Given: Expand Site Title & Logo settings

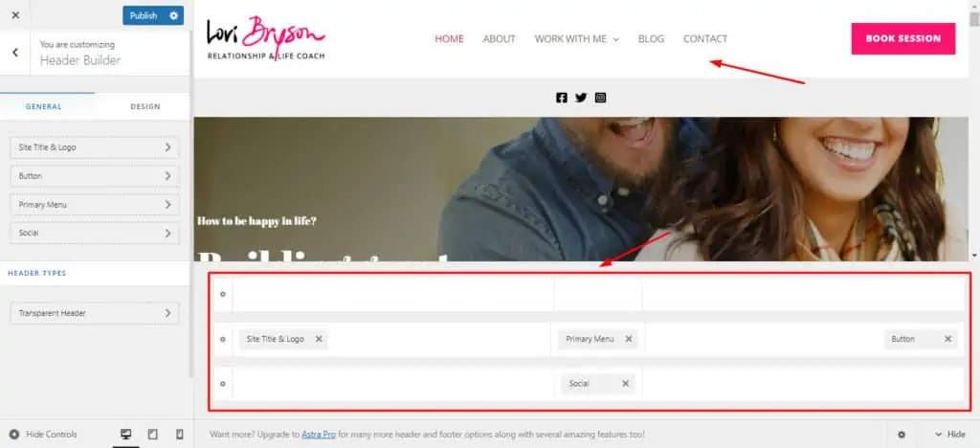Looking at the screenshot, I should click(94, 147).
